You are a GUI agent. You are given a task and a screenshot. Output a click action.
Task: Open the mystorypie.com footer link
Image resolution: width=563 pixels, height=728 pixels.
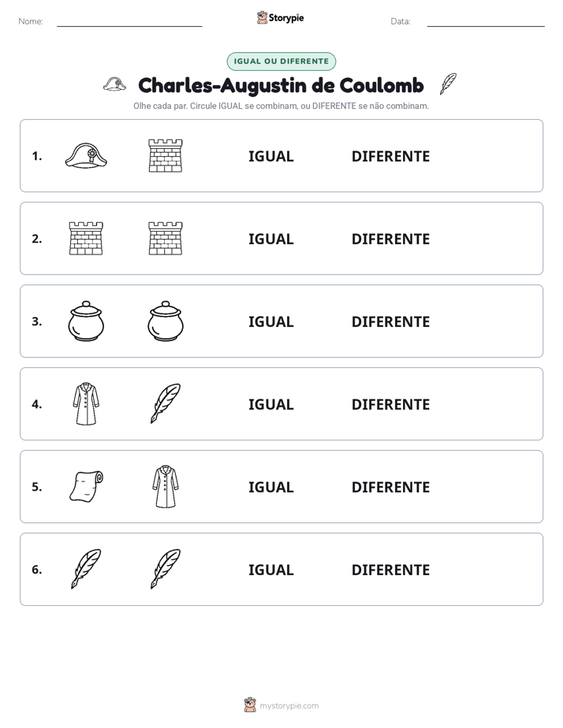click(x=289, y=706)
